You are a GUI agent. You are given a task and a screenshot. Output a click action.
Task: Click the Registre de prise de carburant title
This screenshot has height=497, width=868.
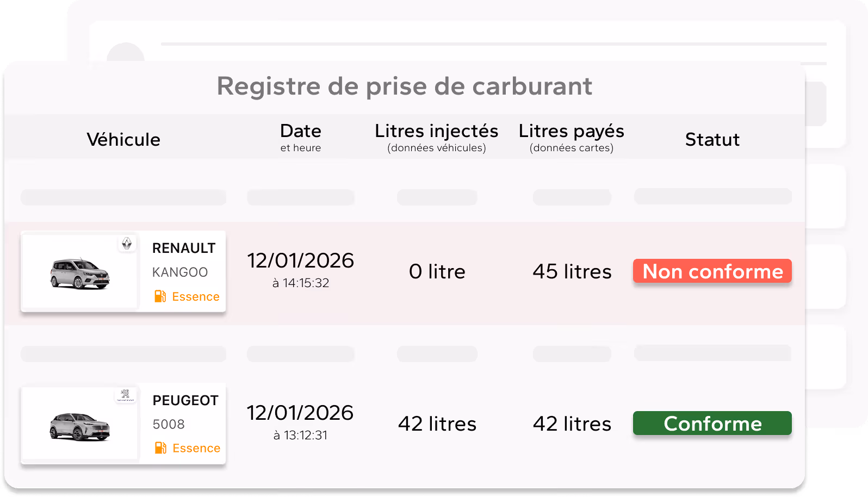pyautogui.click(x=405, y=86)
